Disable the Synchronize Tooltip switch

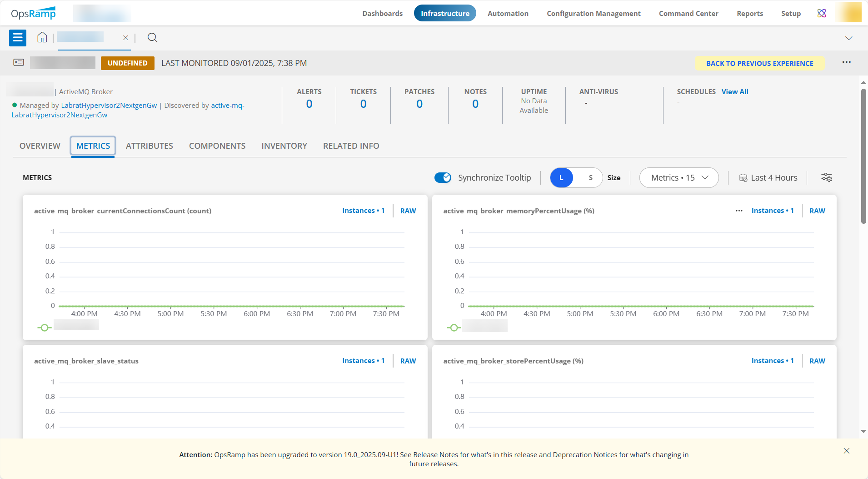point(443,177)
